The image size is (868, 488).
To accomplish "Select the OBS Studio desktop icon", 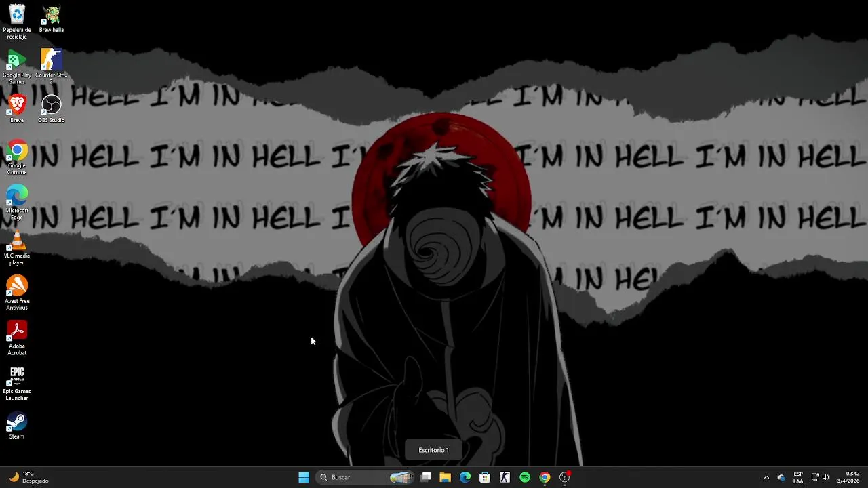I will [x=52, y=109].
